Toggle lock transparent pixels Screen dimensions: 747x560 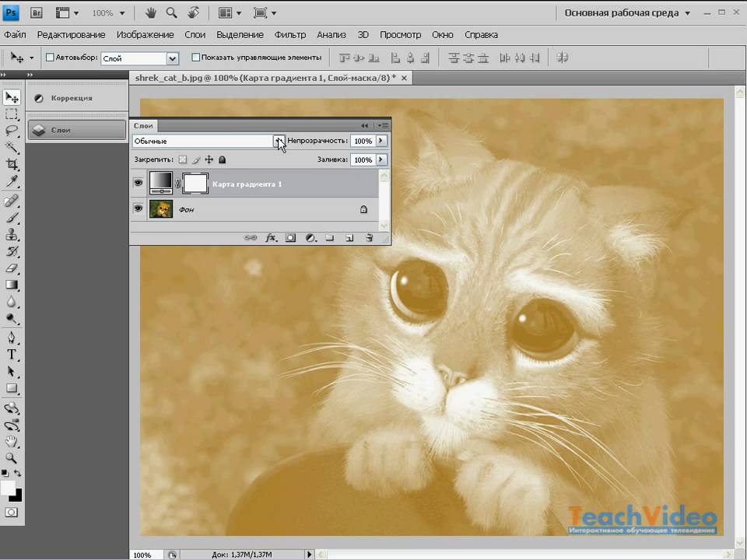click(182, 159)
